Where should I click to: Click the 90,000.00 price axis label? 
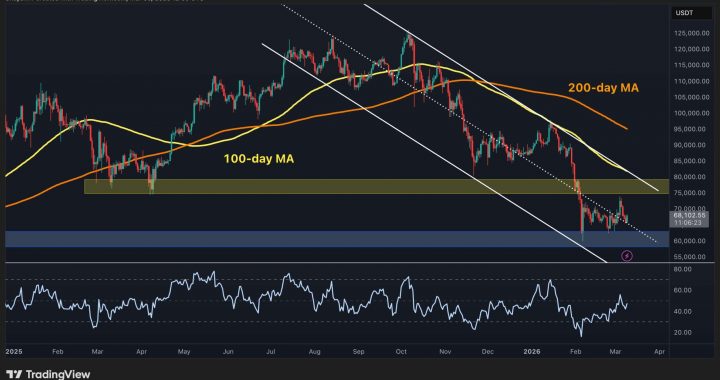(690, 145)
